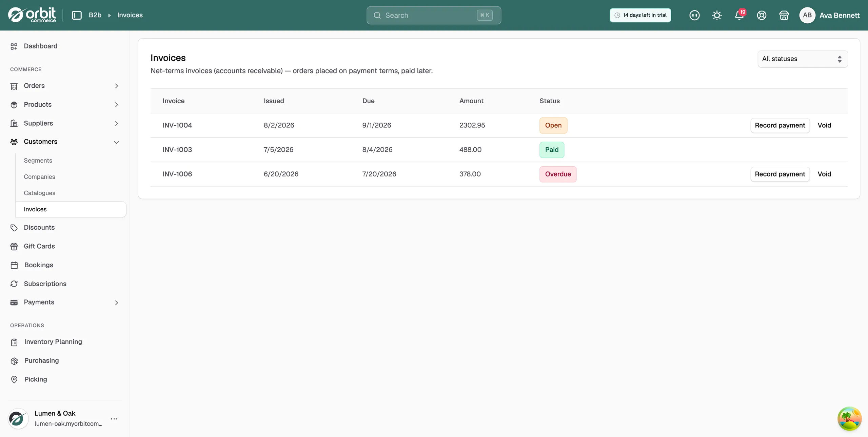Click the Ava Bennett user name

click(x=840, y=15)
